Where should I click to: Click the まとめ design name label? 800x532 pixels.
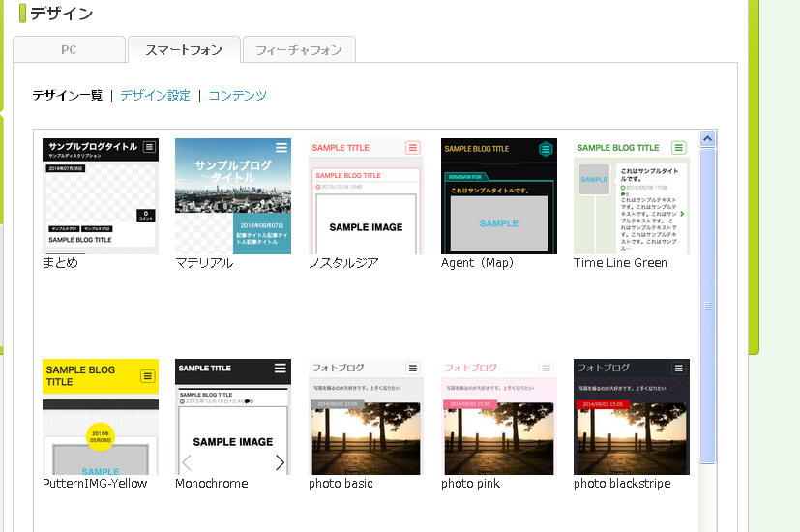[60, 263]
